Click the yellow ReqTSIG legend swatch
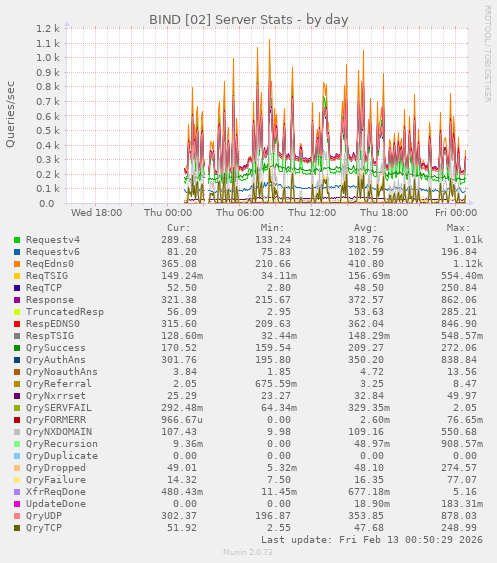Viewport: 497px width, 563px height. [17, 276]
